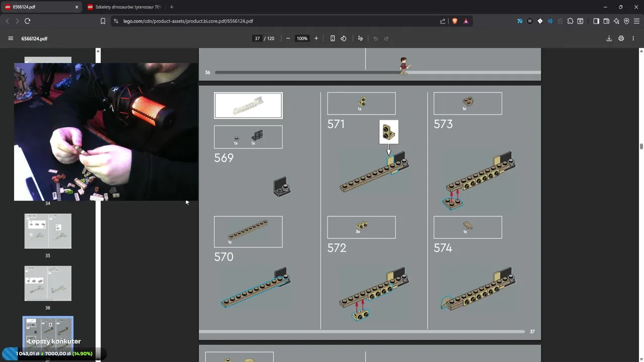The width and height of the screenshot is (644, 362).
Task: Open Brave Wallet
Action: point(606,21)
